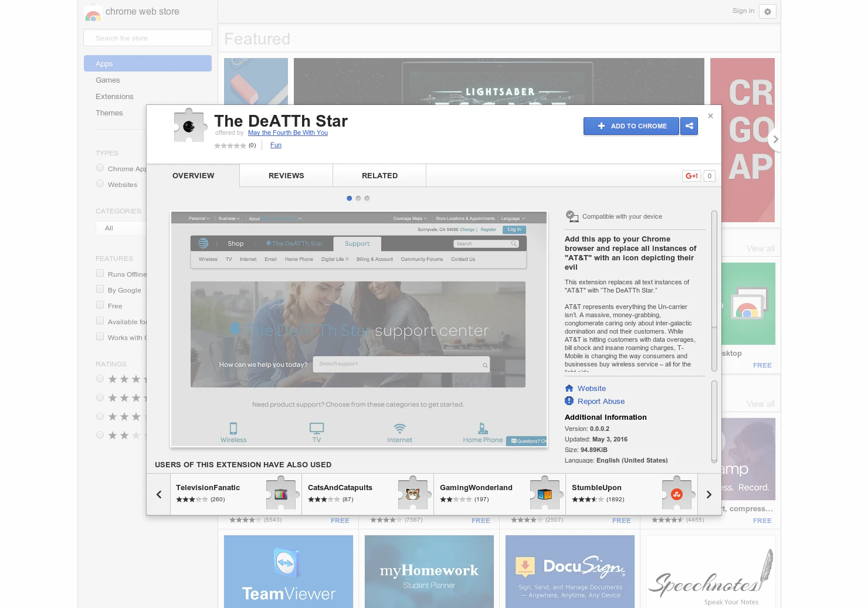Enable the Available for Android checkbox
This screenshot has width=868, height=608.
(100, 321)
